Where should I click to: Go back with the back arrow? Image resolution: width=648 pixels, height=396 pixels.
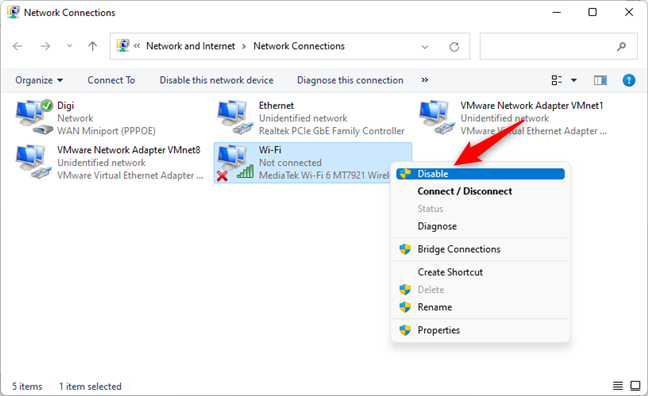pyautogui.click(x=17, y=46)
